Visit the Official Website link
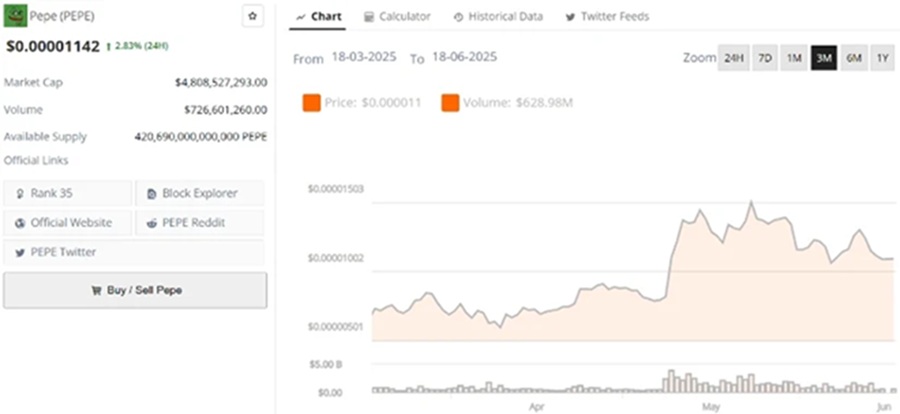 tap(68, 222)
